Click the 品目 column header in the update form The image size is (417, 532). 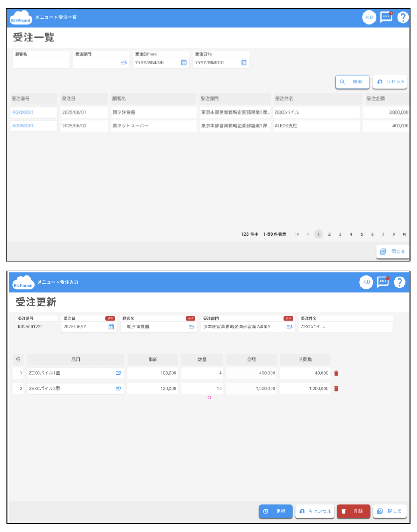point(76,360)
